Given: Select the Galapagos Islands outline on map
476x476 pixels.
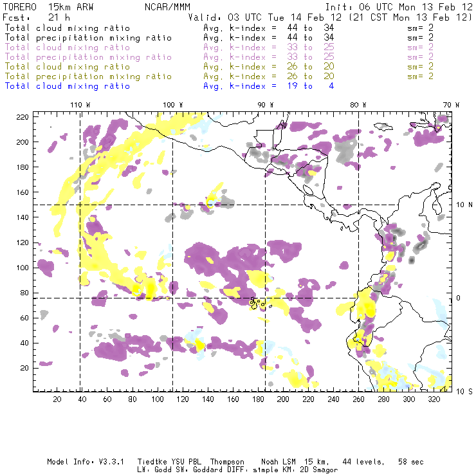Looking at the screenshot, I should [256, 303].
